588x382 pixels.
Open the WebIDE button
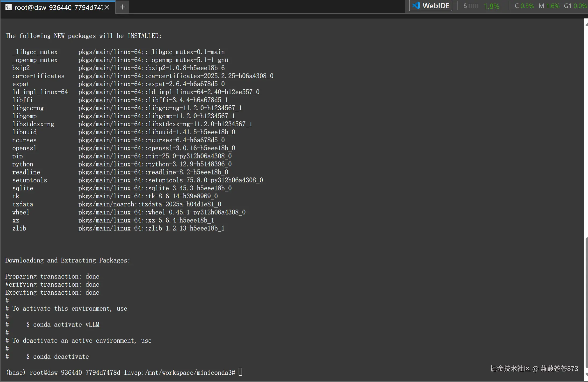click(430, 6)
